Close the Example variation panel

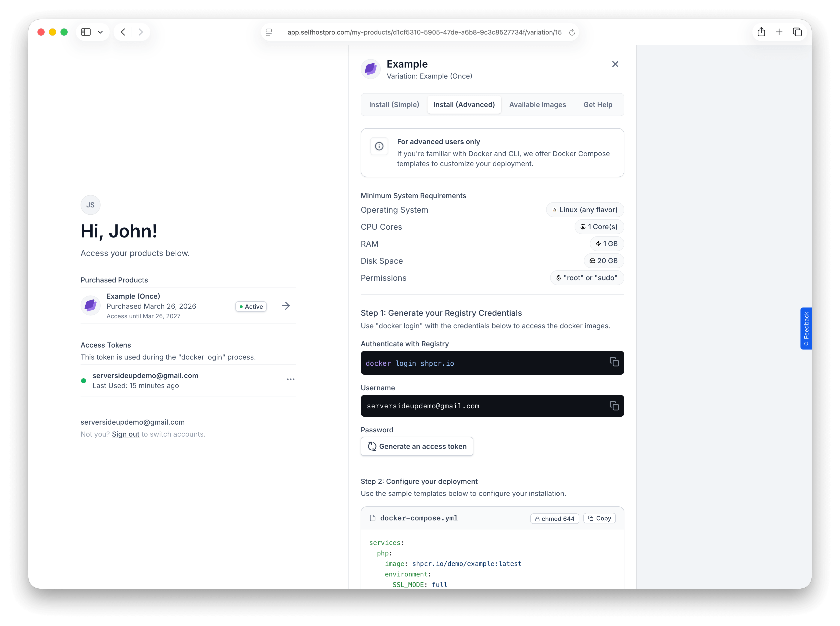click(615, 64)
